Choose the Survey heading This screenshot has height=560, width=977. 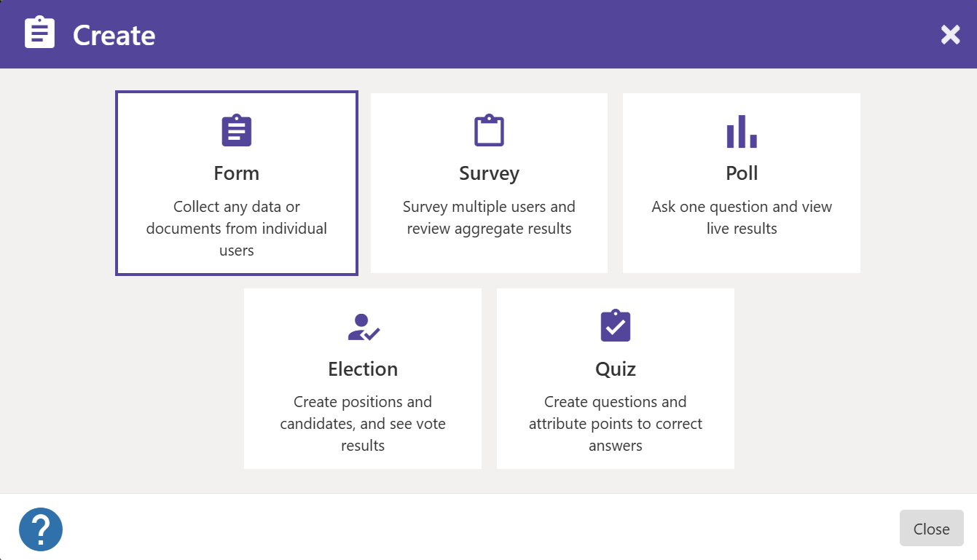point(489,173)
